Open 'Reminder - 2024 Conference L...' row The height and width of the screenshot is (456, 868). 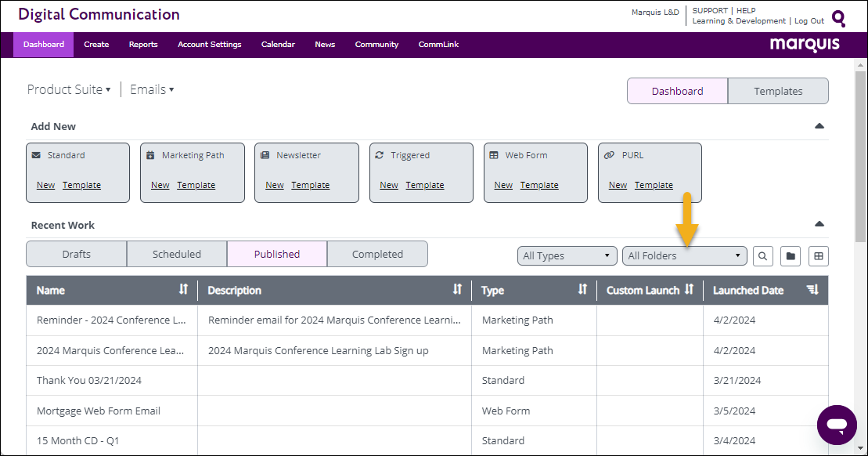click(427, 320)
